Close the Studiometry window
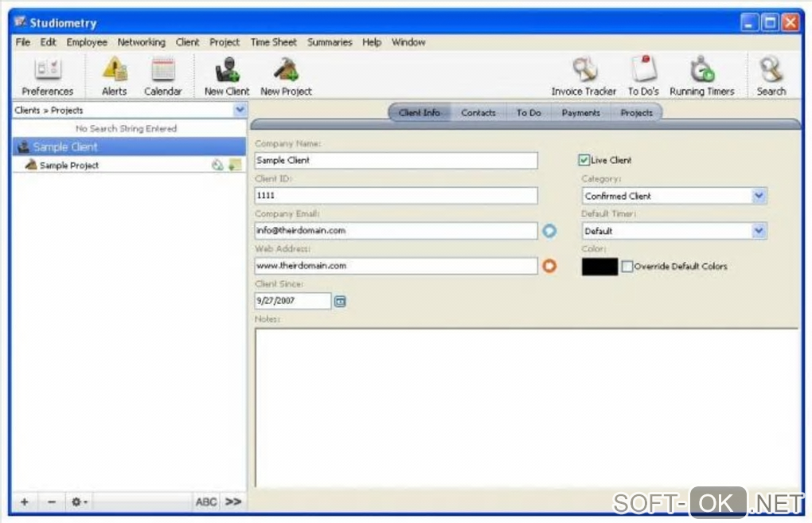812x523 pixels. (x=791, y=22)
